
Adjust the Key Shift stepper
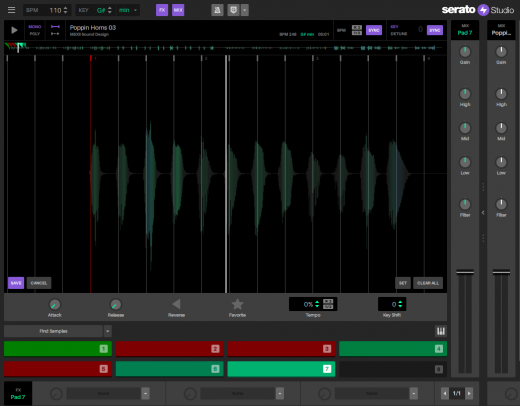(400, 304)
